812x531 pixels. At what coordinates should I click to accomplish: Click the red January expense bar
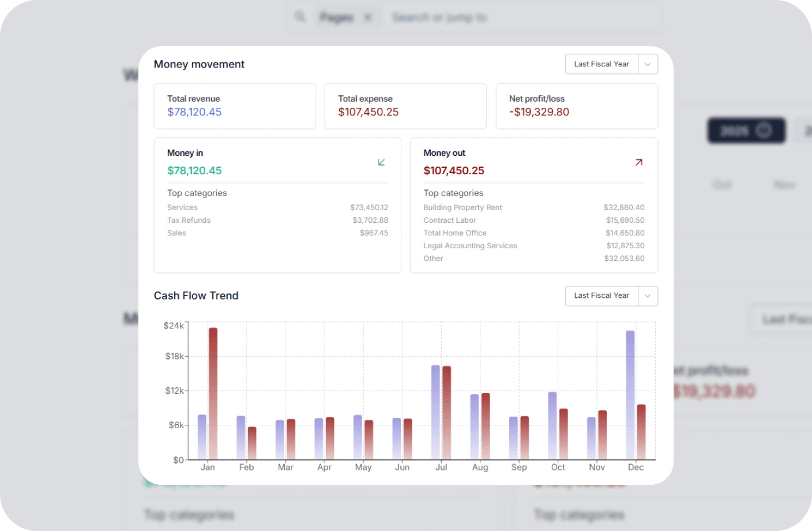[x=213, y=392]
